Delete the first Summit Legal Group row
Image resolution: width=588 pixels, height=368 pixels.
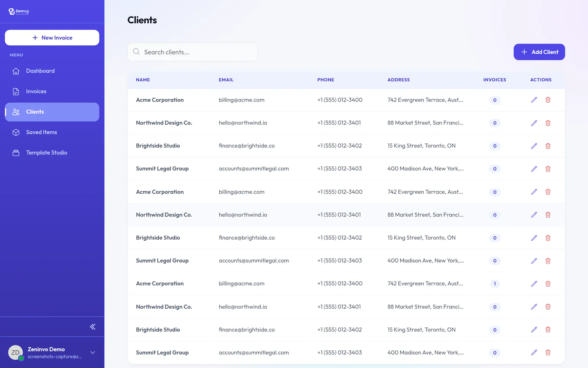tap(548, 169)
